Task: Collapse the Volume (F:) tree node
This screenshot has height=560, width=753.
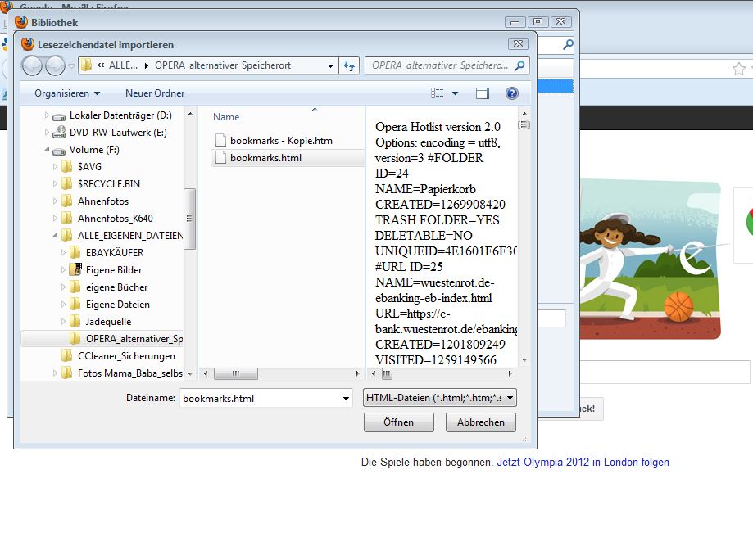Action: point(47,150)
